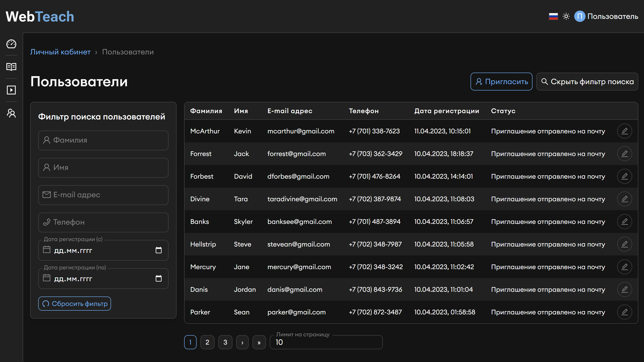Click the Russian flag language icon
The height and width of the screenshot is (362, 644).
pyautogui.click(x=553, y=16)
